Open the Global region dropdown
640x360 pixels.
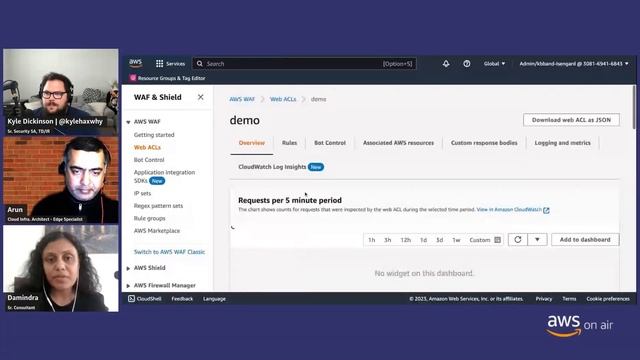494,64
